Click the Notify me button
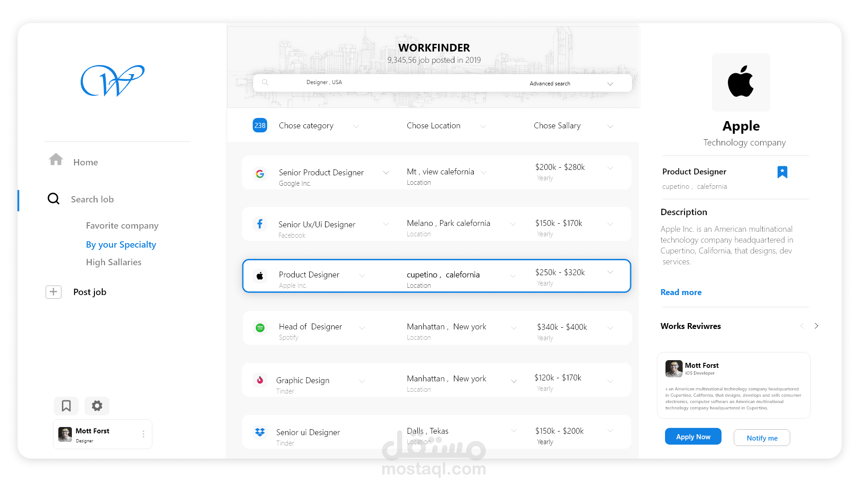This screenshot has height=488, width=868. 762,438
